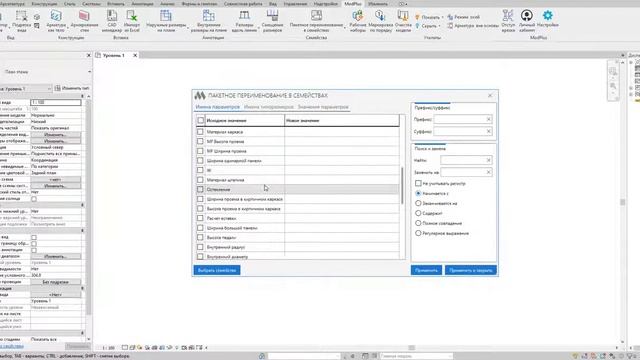The width and height of the screenshot is (640, 360).
Task: Select 'Ширина большой панели' row text
Action: pyautogui.click(x=232, y=228)
